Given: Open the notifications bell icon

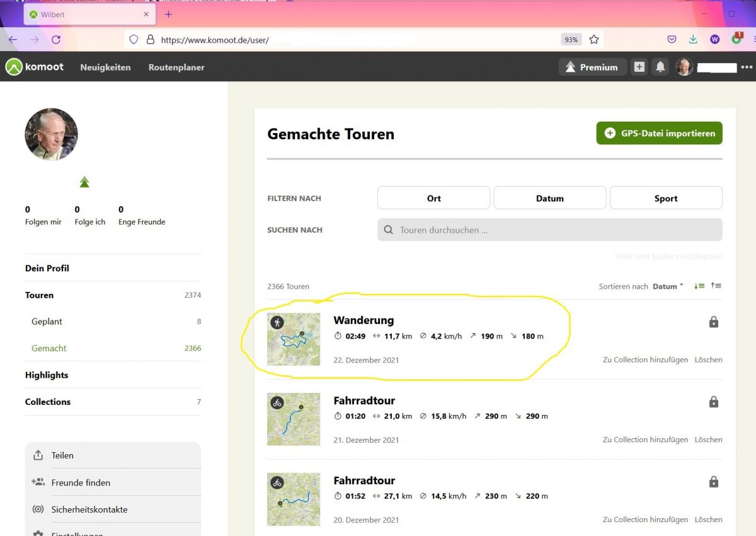Looking at the screenshot, I should pyautogui.click(x=660, y=67).
